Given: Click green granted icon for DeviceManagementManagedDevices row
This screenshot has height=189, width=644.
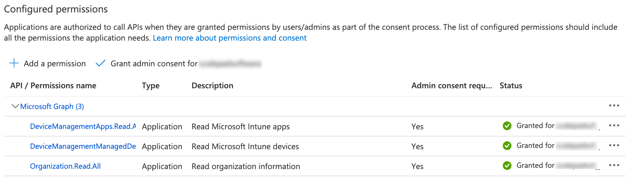Looking at the screenshot, I should [507, 146].
